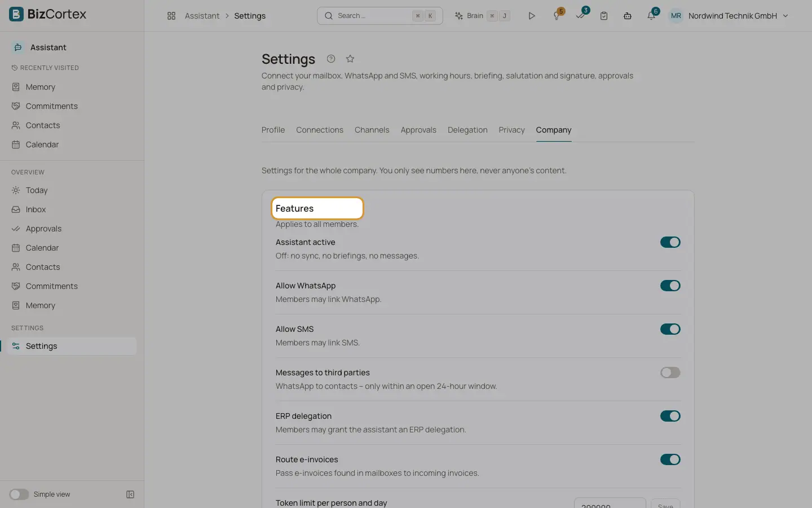
Task: Open the notifications bell with badge 6
Action: click(651, 16)
